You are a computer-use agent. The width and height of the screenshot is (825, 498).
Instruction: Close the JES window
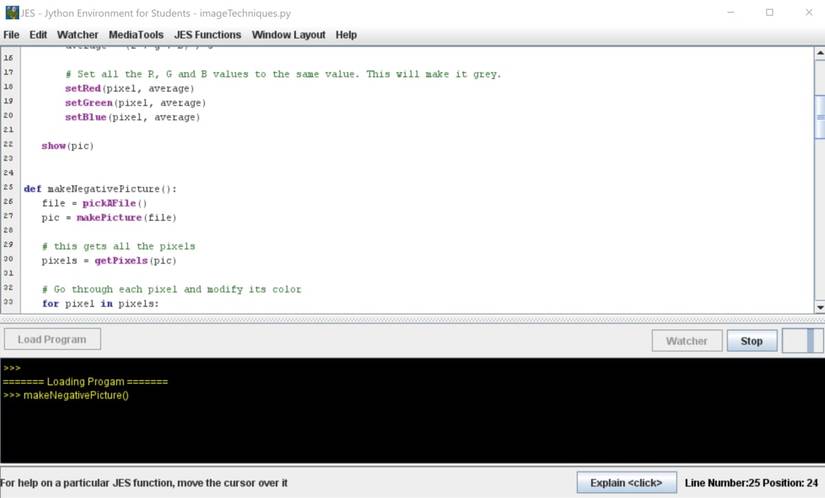click(809, 12)
